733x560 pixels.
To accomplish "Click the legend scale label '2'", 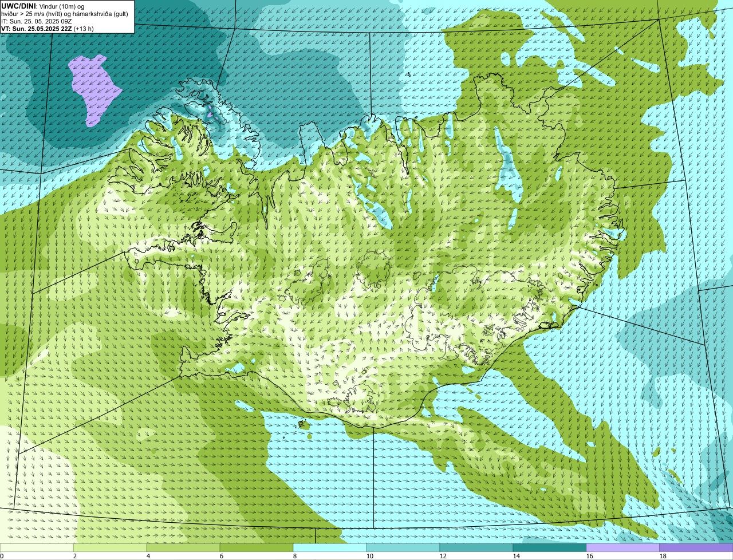I will coord(75,556).
